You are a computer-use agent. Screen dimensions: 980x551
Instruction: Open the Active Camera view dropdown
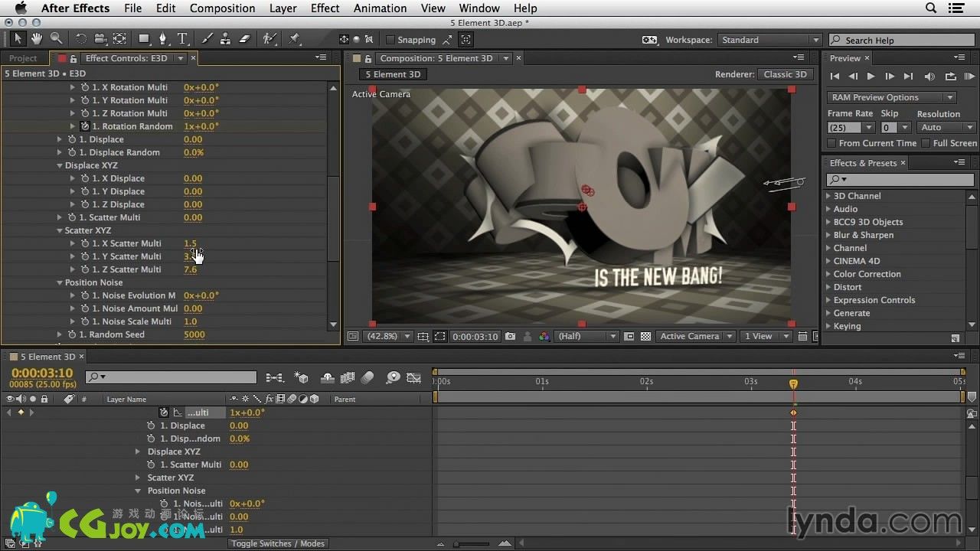coord(696,336)
